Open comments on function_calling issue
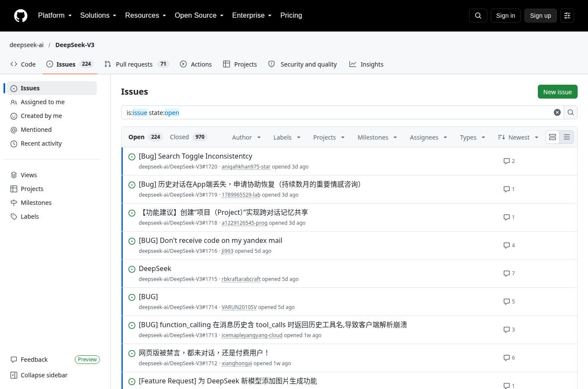 (509, 330)
